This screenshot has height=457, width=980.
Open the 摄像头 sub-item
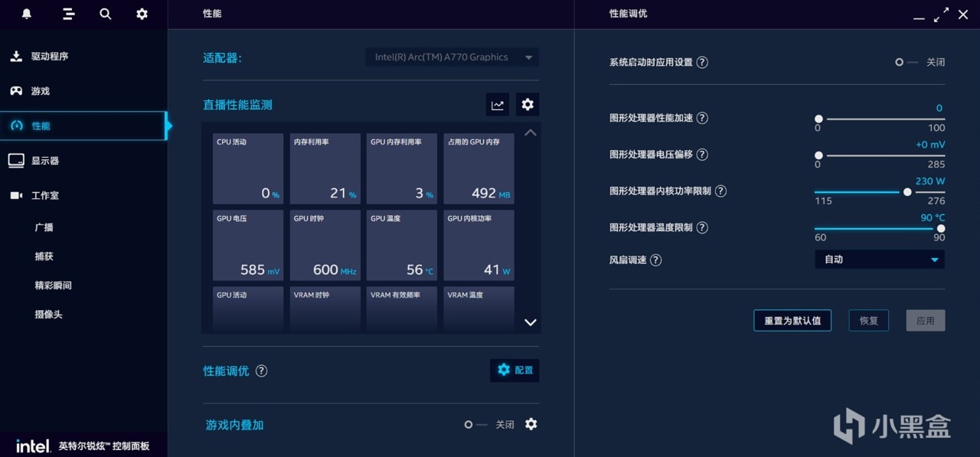[x=48, y=315]
